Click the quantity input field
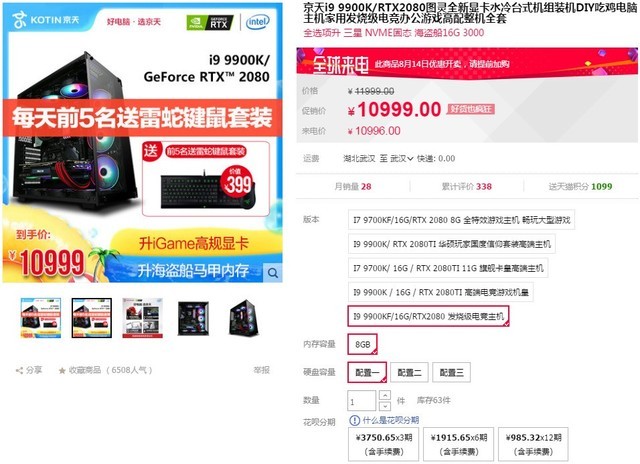This screenshot has height=464, width=640. pyautogui.click(x=361, y=400)
